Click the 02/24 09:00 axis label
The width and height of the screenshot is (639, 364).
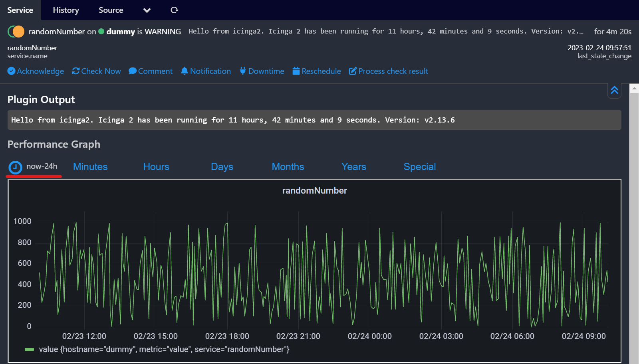584,336
